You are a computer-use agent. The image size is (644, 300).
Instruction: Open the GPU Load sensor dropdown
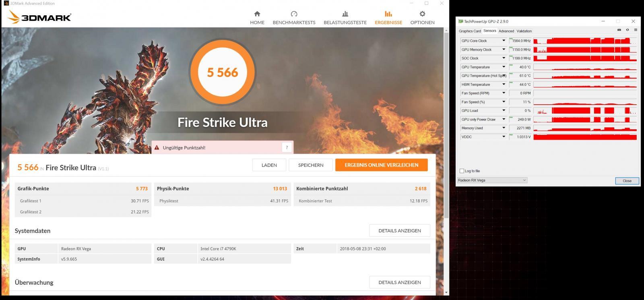503,111
